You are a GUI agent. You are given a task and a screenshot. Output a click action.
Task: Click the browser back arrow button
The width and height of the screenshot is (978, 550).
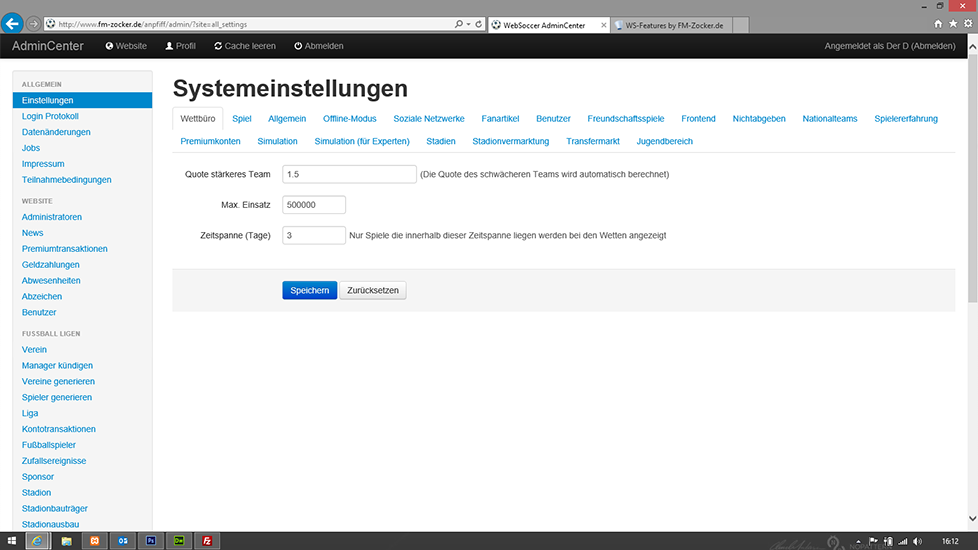click(x=14, y=22)
